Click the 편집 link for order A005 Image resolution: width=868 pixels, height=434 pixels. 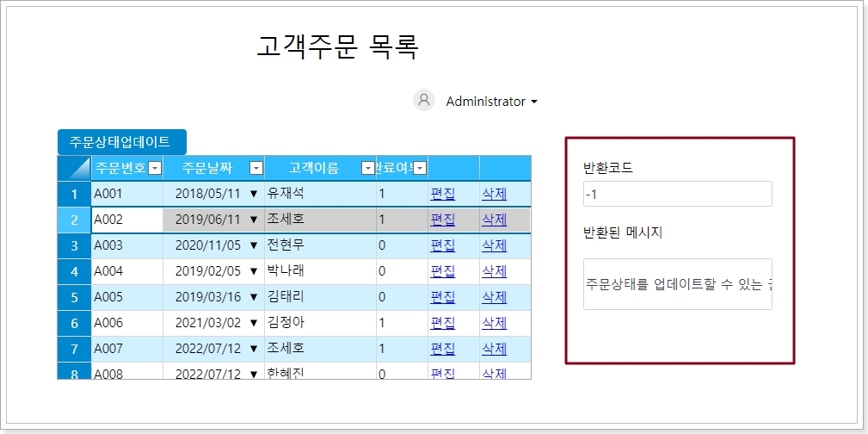[x=442, y=297]
